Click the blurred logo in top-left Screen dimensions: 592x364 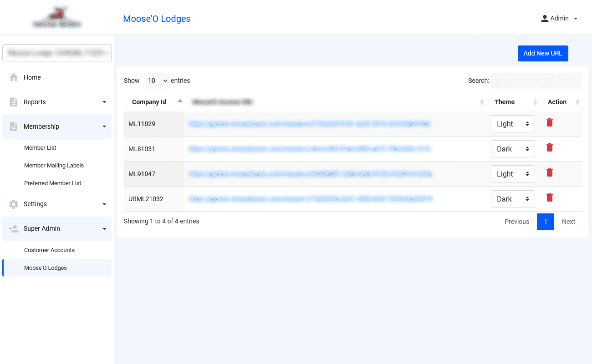tap(57, 17)
